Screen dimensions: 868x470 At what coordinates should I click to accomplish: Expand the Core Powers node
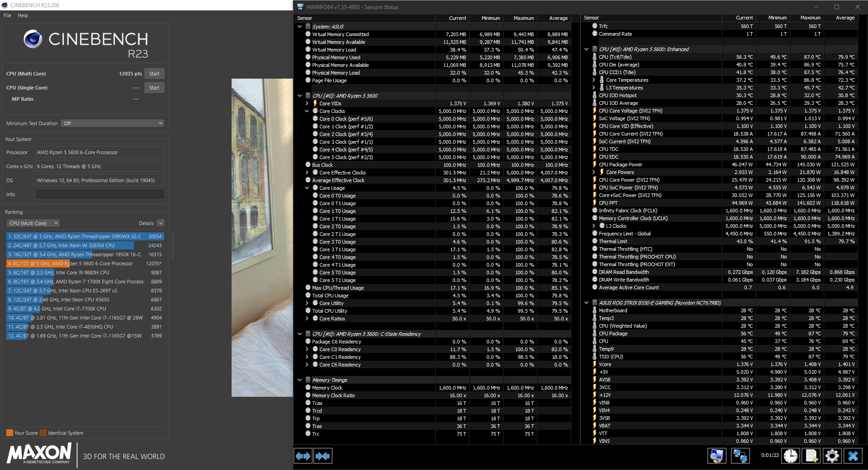[x=593, y=172]
